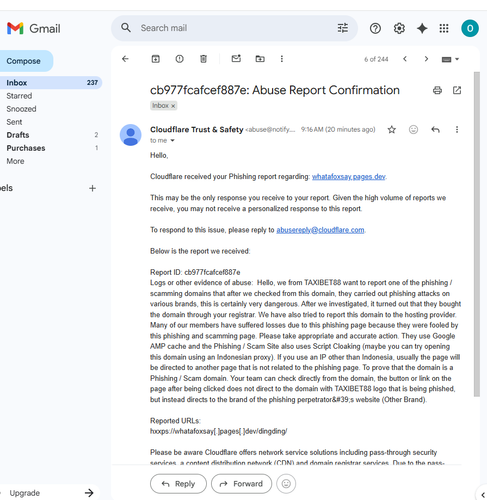487x500 pixels.
Task: Print all with printer icon
Action: [437, 90]
